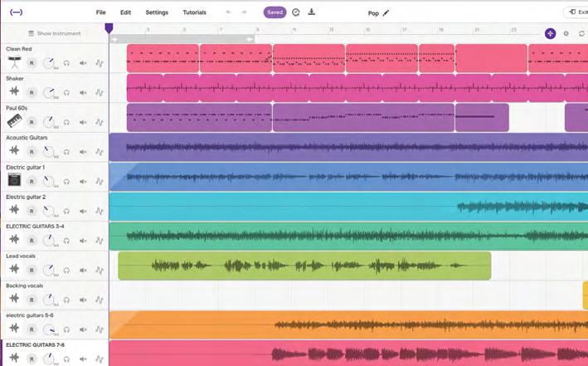The width and height of the screenshot is (588, 366).
Task: Open automation for Shaker track
Action: (x=100, y=93)
